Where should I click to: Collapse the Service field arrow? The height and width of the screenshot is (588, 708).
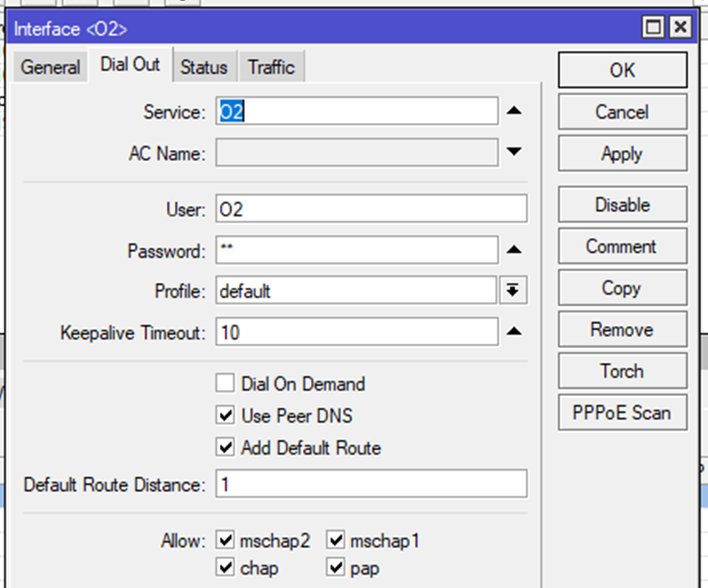click(x=514, y=111)
